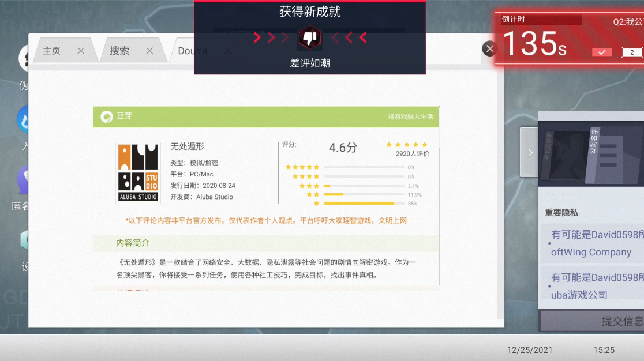Click the 85% percentage label
Screen dimensions: 644x361
413,204
